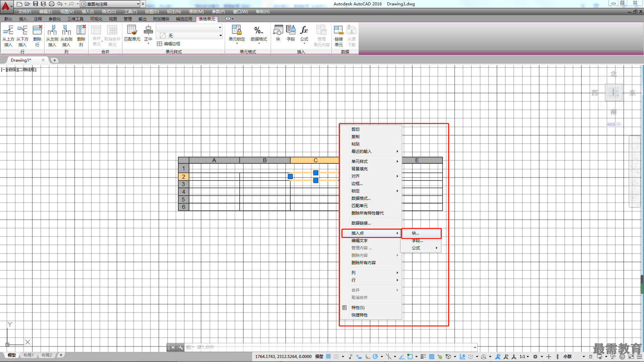Toggle polar tracking in status bar
Image resolution: width=644 pixels, height=362 pixels.
(375, 357)
